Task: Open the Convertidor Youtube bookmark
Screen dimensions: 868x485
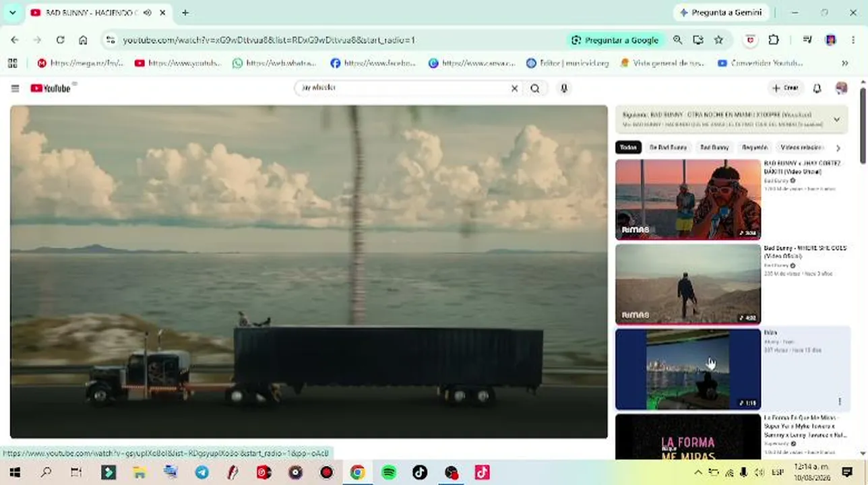Action: 760,63
